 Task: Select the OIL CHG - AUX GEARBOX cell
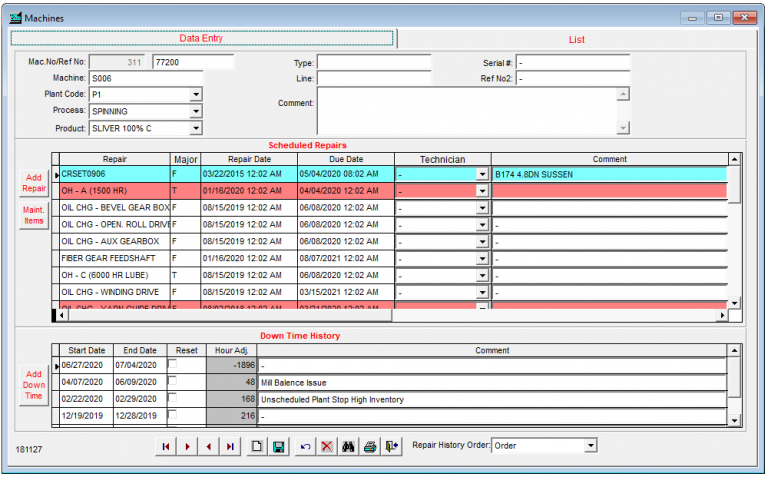[115, 241]
